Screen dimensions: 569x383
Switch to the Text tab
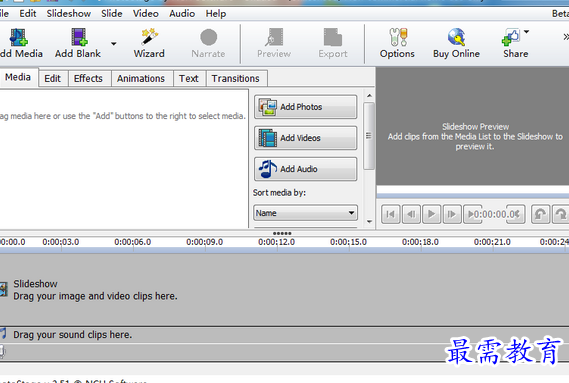[x=189, y=78]
